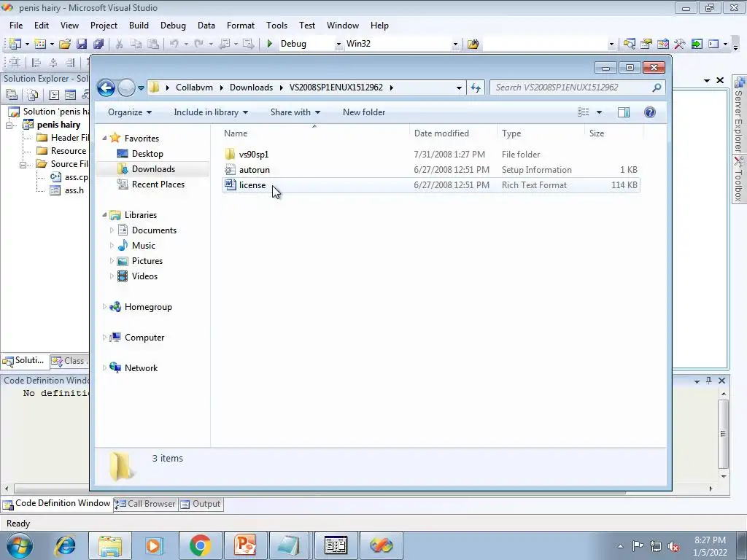Screen dimensions: 747x560
Task: Open the Tools menu
Action: pyautogui.click(x=276, y=26)
